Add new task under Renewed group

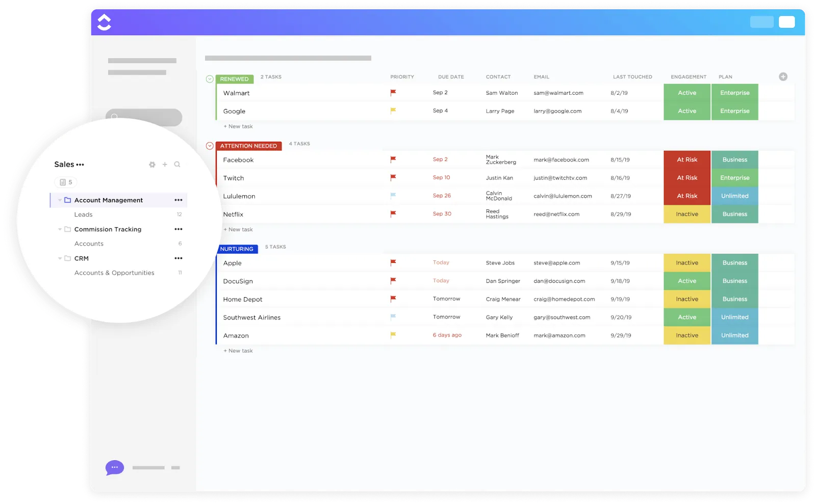click(x=238, y=126)
